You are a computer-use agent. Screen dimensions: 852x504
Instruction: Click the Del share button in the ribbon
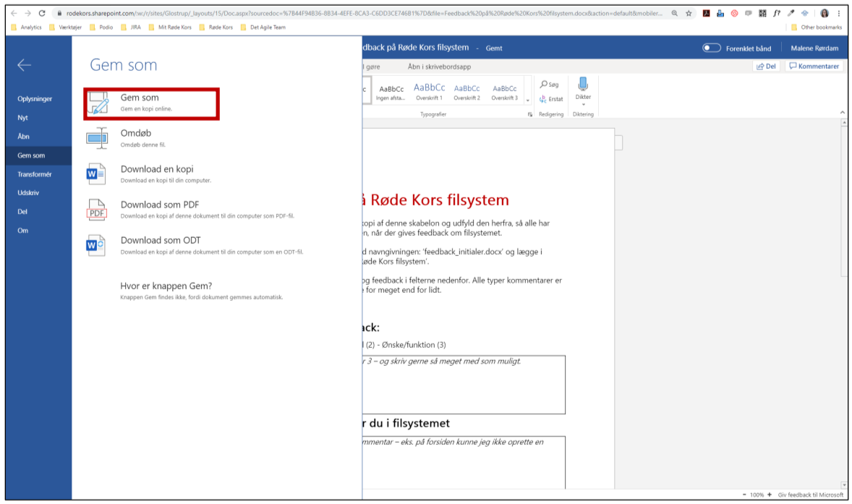point(766,67)
